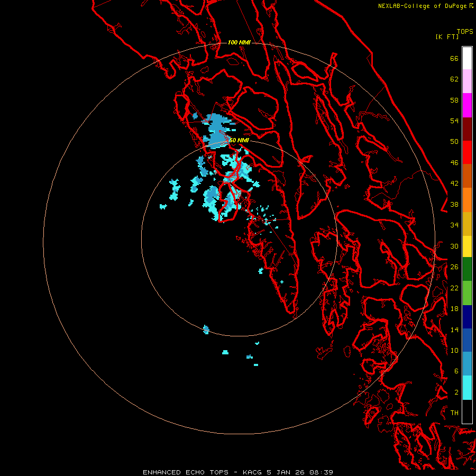Select the dark red 54 kft swatch
The height and width of the screenshot is (476, 476).
point(467,129)
